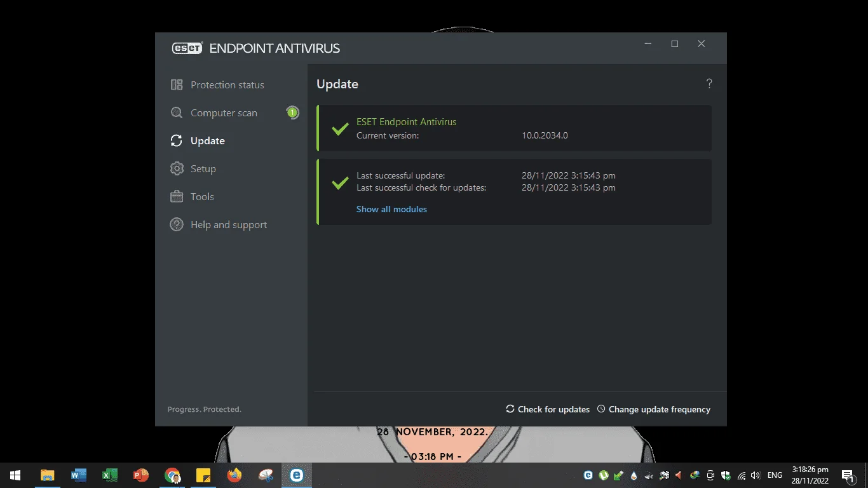
Task: Open the Windows Start menu
Action: pos(15,475)
